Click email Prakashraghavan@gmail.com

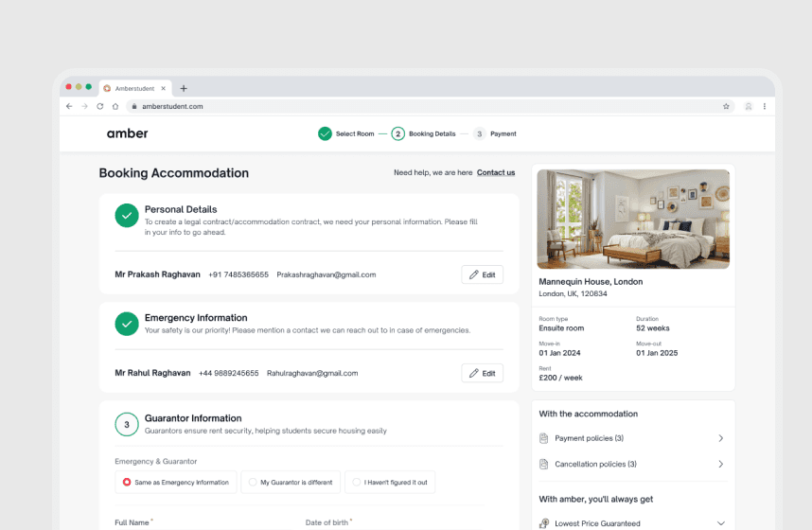(x=327, y=274)
